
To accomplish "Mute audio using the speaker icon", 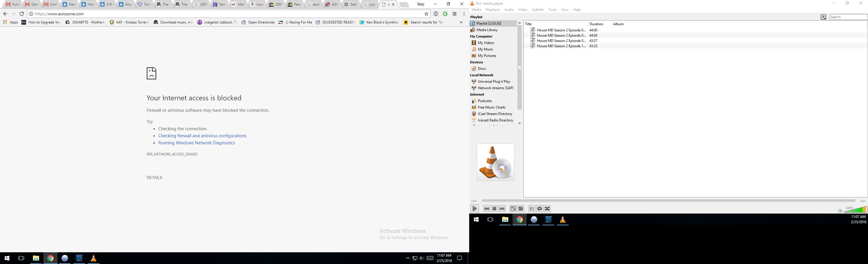I will (x=840, y=211).
